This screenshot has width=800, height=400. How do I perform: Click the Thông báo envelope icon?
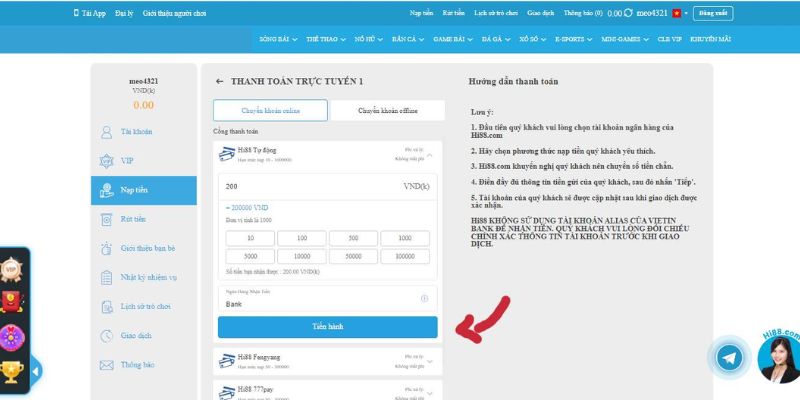click(x=108, y=365)
